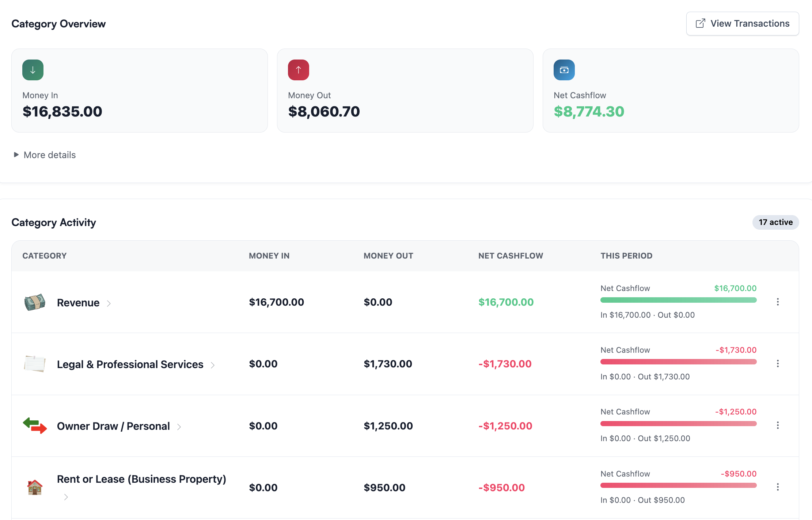The height and width of the screenshot is (520, 812).
Task: Click the Money Out total $8,060.70
Action: coord(324,112)
